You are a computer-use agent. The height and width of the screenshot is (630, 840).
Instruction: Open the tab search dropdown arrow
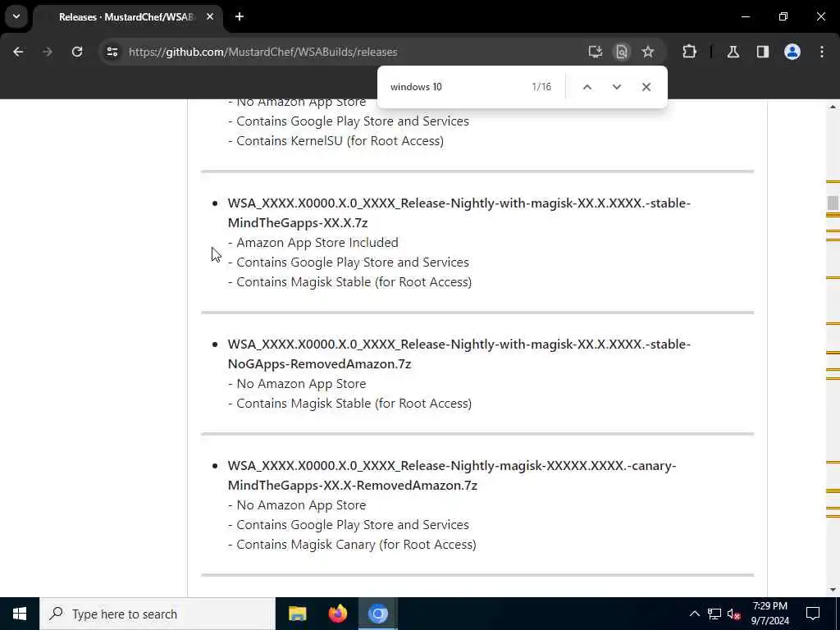16,16
